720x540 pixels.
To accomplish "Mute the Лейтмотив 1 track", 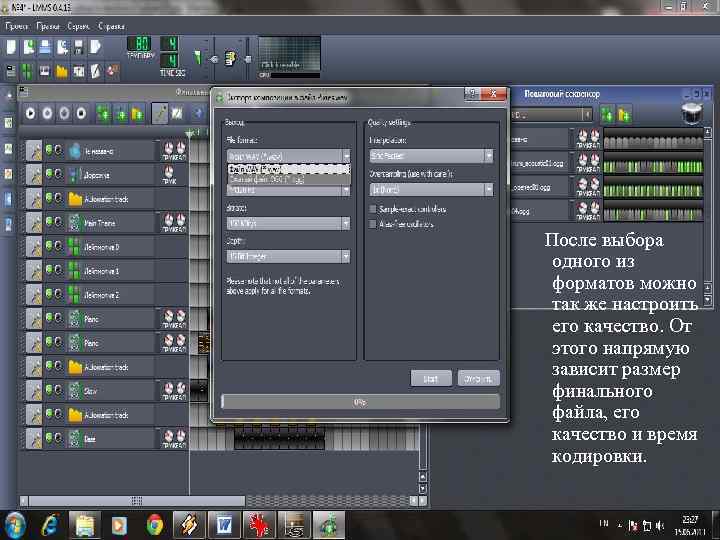I will [49, 270].
